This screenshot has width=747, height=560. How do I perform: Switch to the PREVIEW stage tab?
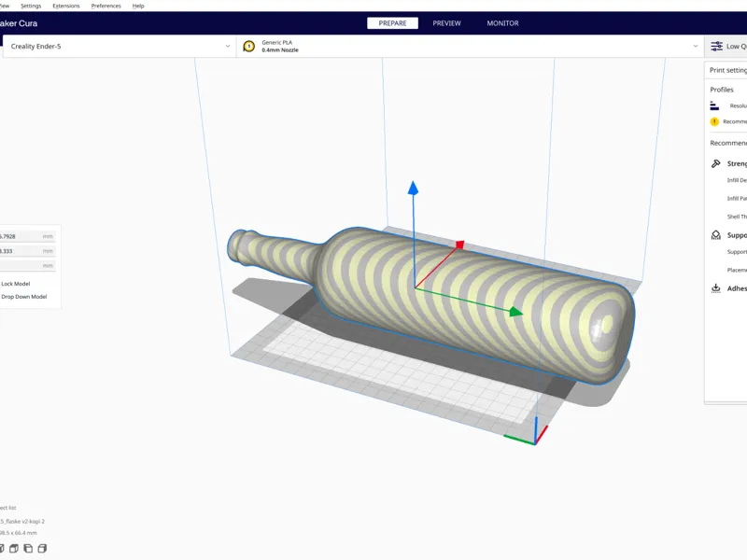pos(446,22)
